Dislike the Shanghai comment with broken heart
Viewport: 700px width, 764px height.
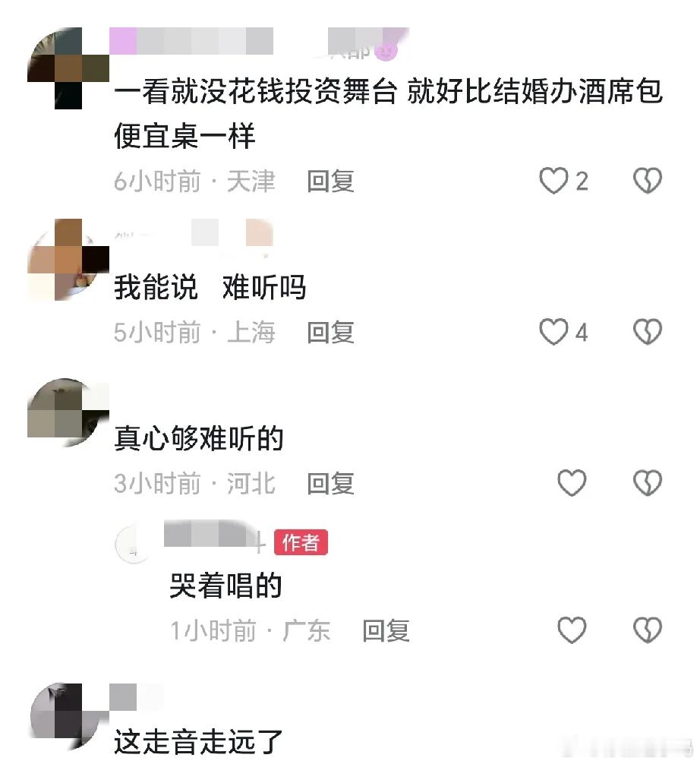648,332
